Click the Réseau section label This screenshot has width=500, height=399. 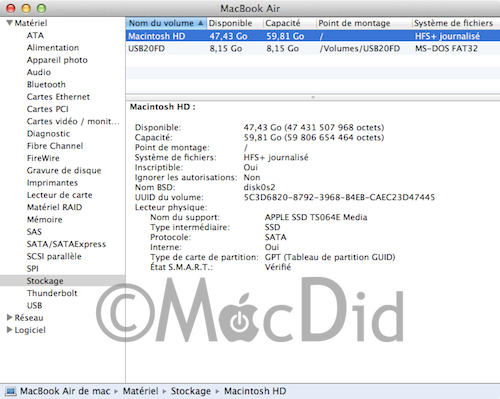[x=29, y=318]
